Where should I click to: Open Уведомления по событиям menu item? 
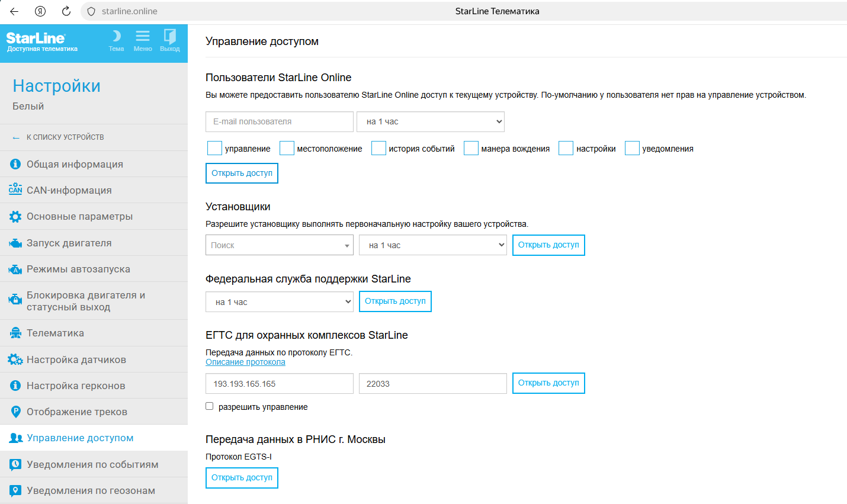92,464
